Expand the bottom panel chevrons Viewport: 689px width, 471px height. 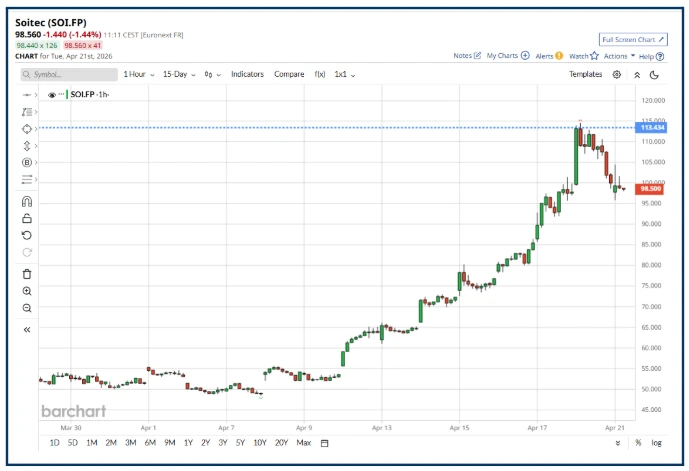(618, 443)
